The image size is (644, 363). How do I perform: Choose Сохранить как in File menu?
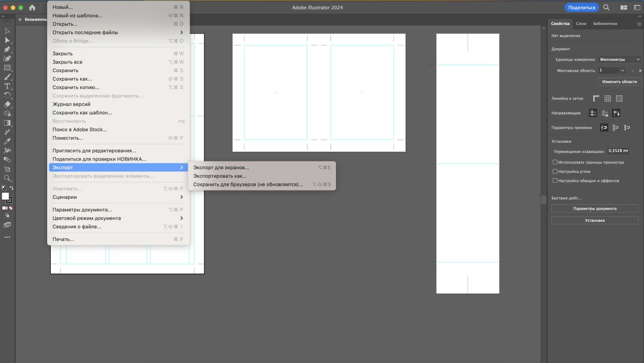(118, 79)
